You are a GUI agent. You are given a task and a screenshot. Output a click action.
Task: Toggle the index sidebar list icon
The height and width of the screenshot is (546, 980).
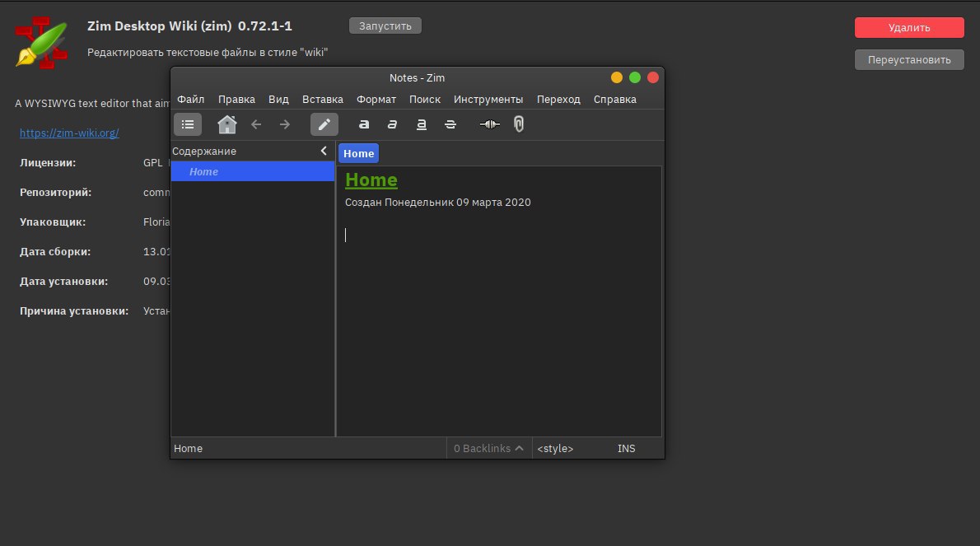[x=188, y=124]
